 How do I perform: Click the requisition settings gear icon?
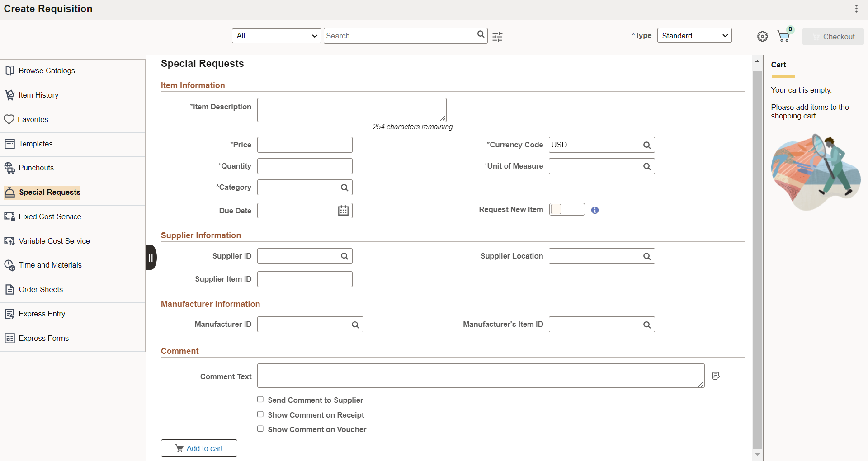coord(763,37)
